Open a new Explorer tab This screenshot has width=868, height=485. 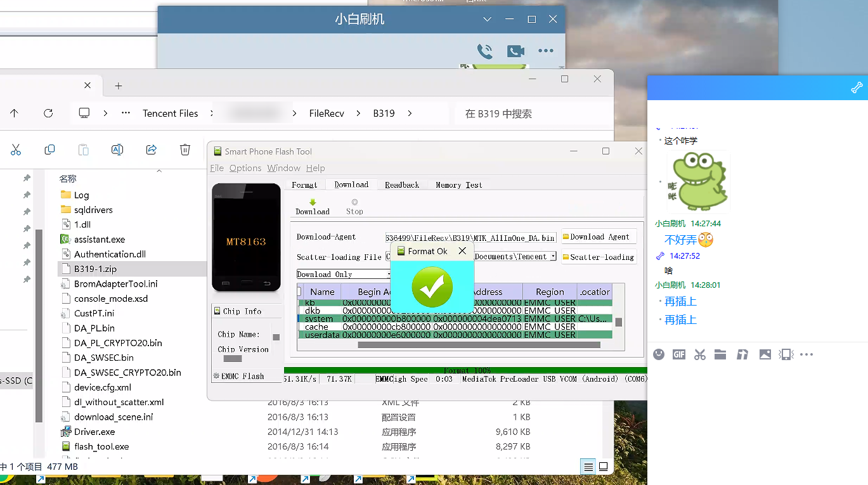tap(118, 86)
